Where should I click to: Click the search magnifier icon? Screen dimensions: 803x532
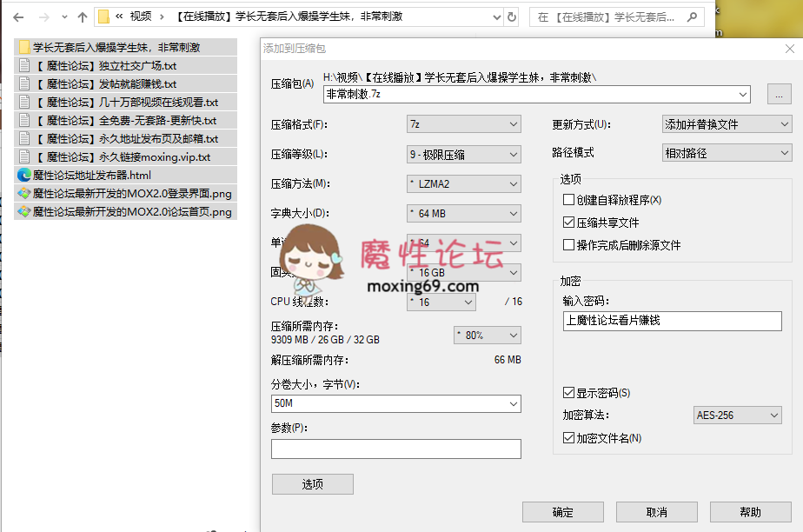tap(691, 17)
